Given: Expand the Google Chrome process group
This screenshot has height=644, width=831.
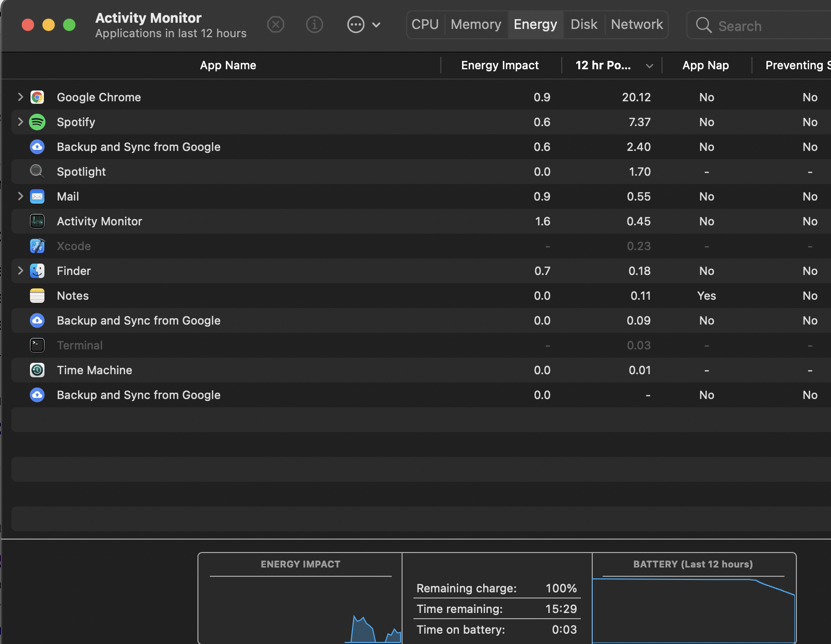Looking at the screenshot, I should pos(20,97).
